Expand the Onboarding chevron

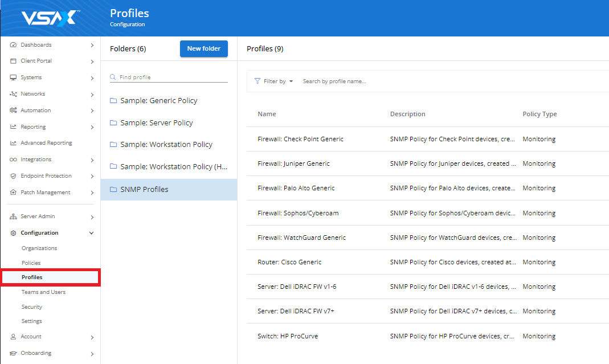[x=92, y=354]
